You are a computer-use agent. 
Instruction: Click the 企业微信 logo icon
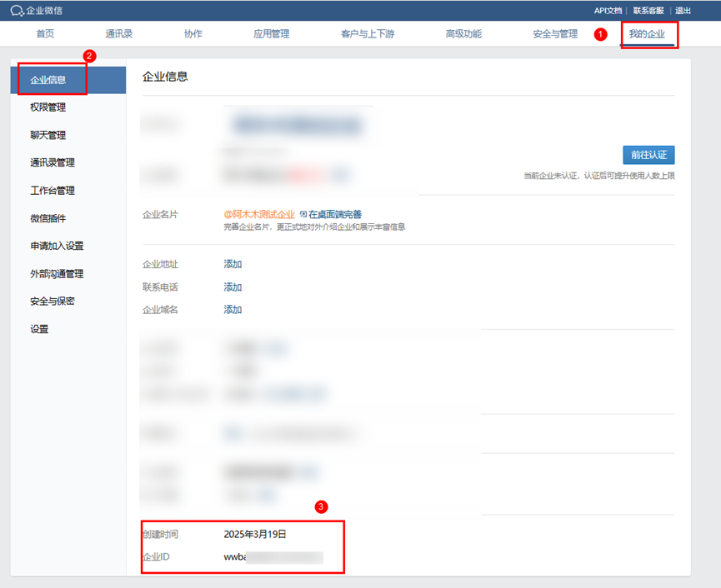pyautogui.click(x=17, y=11)
